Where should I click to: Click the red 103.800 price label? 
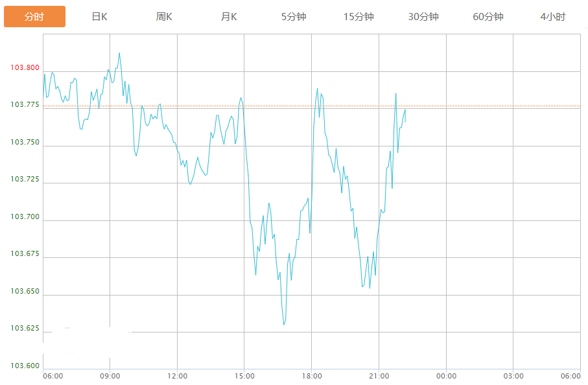click(x=25, y=67)
